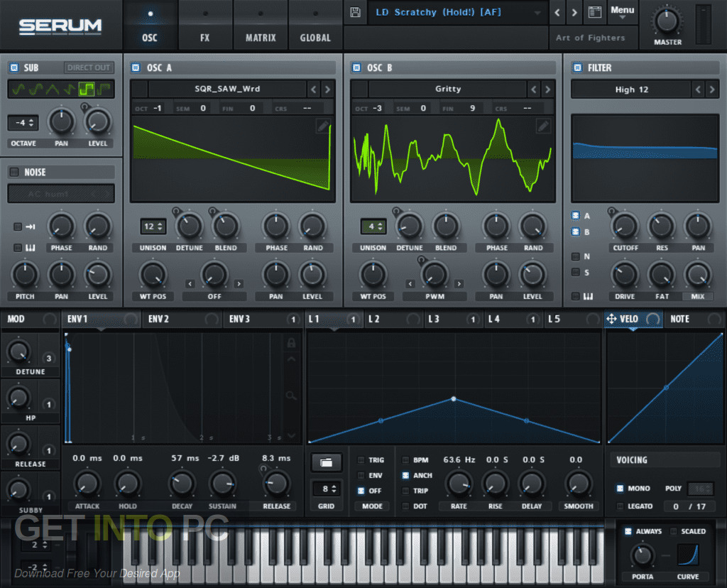Enable the LFO ANCH option
The width and height of the screenshot is (727, 588).
coord(405,475)
